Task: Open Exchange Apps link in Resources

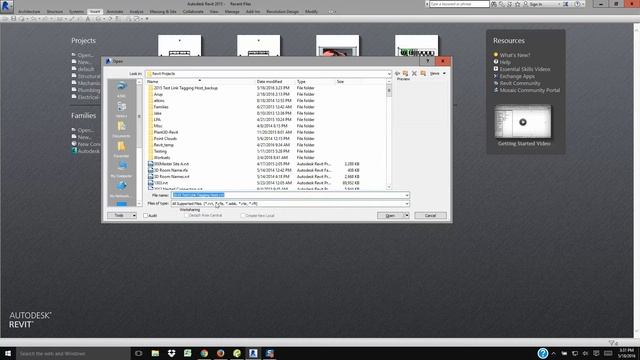Action: [x=517, y=76]
